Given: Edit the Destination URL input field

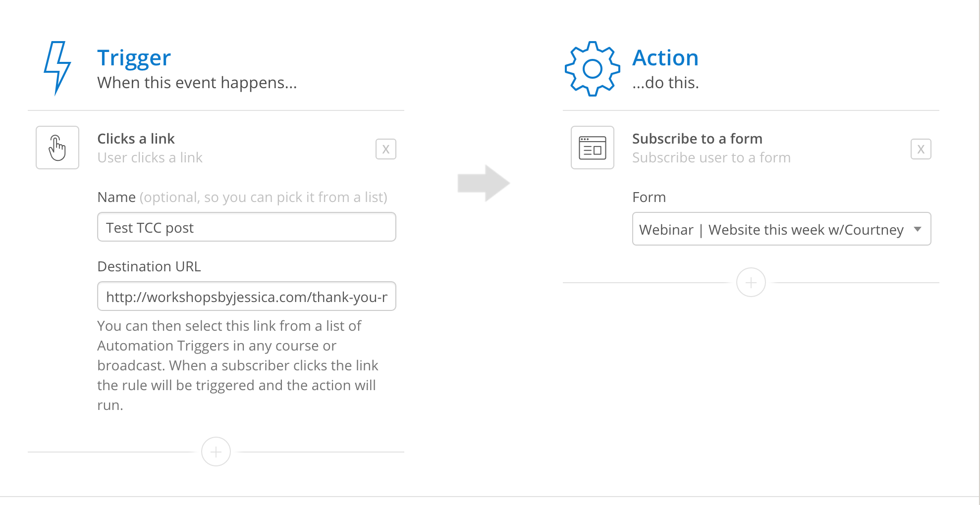Looking at the screenshot, I should [247, 296].
